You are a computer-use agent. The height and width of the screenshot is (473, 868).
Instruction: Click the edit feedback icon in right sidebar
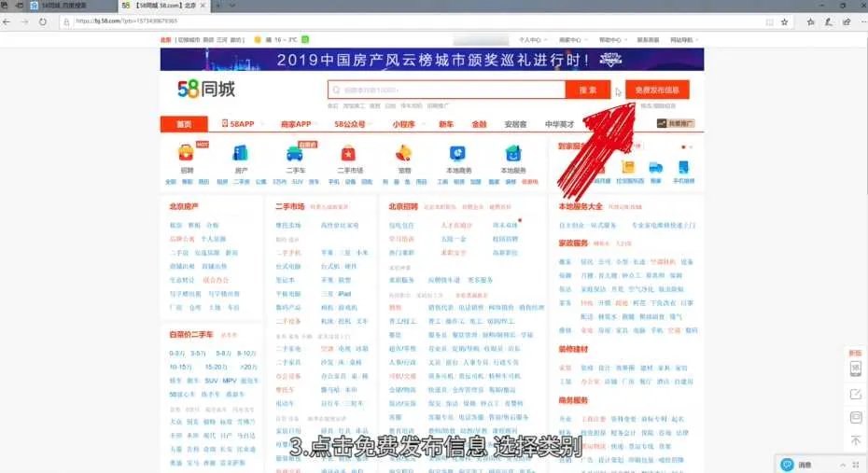pyautogui.click(x=855, y=394)
